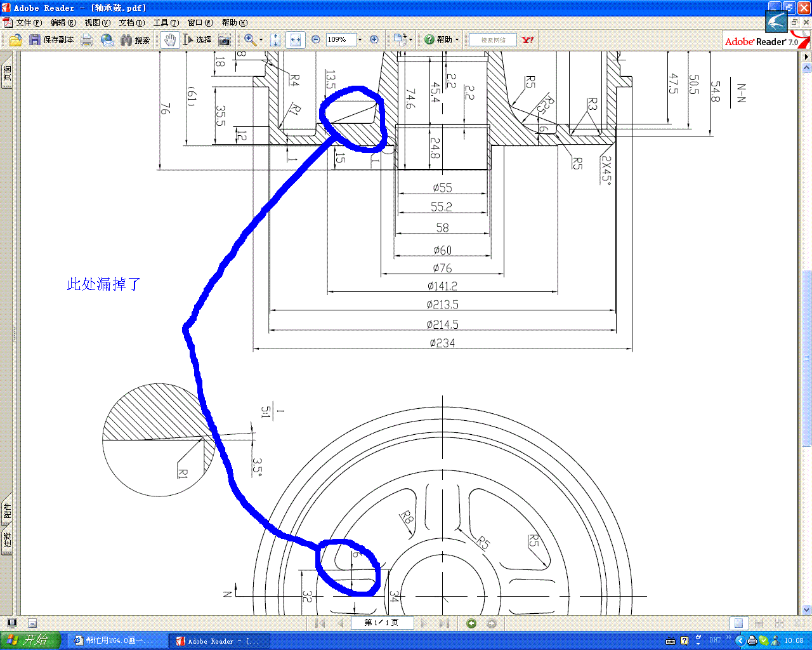Open the 工具 (Tools) menu
The height and width of the screenshot is (650, 812).
click(x=166, y=23)
